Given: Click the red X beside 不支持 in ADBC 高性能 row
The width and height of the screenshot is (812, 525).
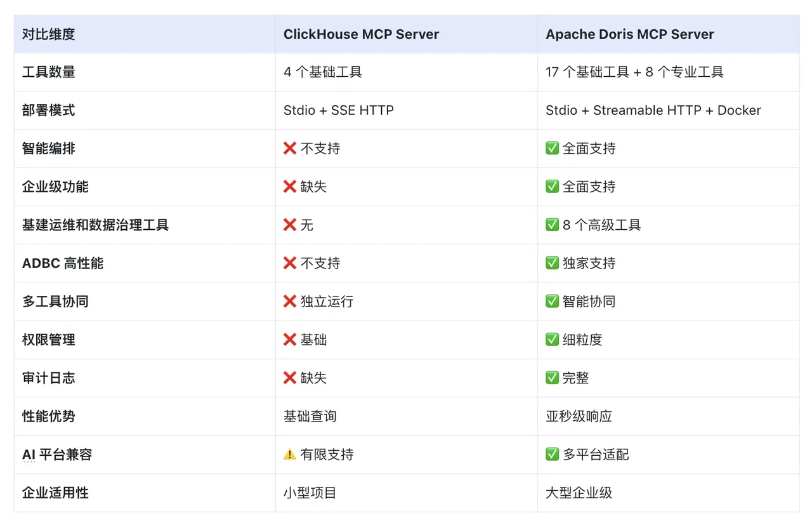Looking at the screenshot, I should coord(290,263).
